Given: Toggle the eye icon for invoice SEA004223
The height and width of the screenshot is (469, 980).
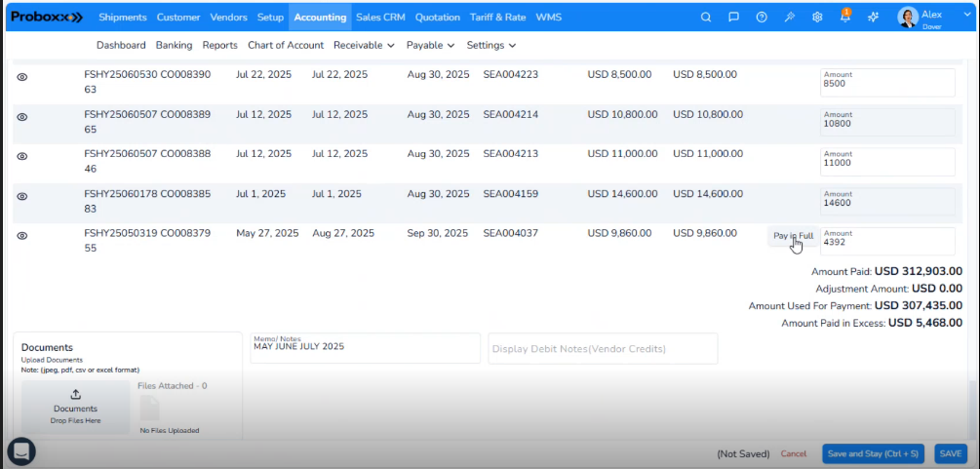Looking at the screenshot, I should point(22,76).
